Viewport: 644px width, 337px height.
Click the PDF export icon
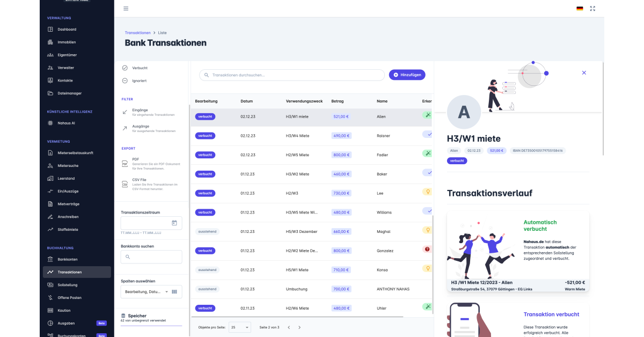point(125,163)
